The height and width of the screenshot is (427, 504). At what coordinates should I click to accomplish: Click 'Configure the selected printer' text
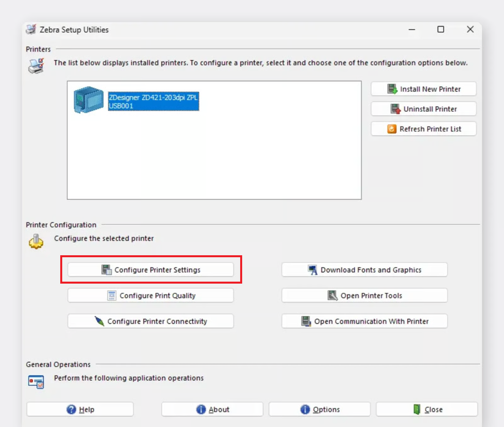coord(104,238)
